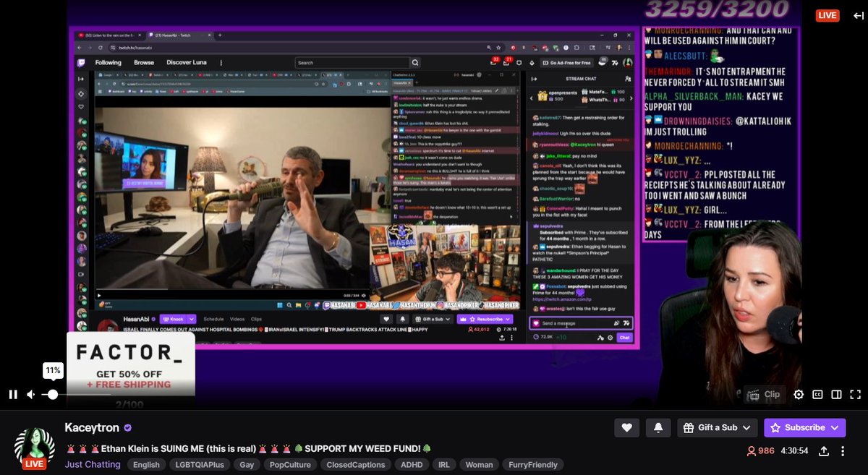Screen dimensions: 868x475
Task: Click the Search field in streamed Twitch page
Action: click(x=352, y=63)
